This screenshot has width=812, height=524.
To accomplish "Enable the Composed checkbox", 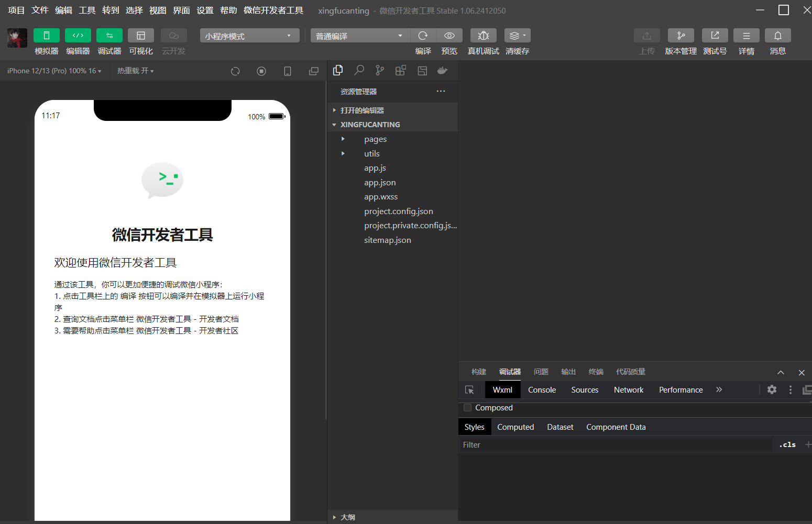I will (468, 407).
